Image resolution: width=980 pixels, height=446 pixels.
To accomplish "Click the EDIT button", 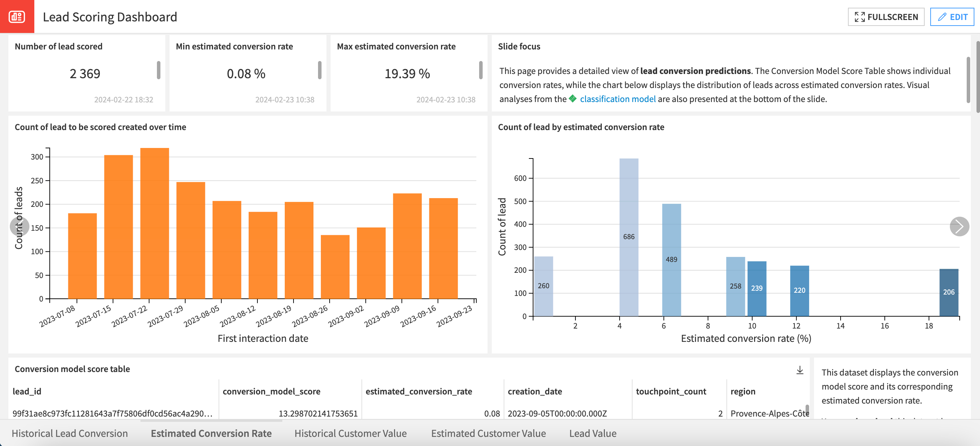I will coord(952,17).
